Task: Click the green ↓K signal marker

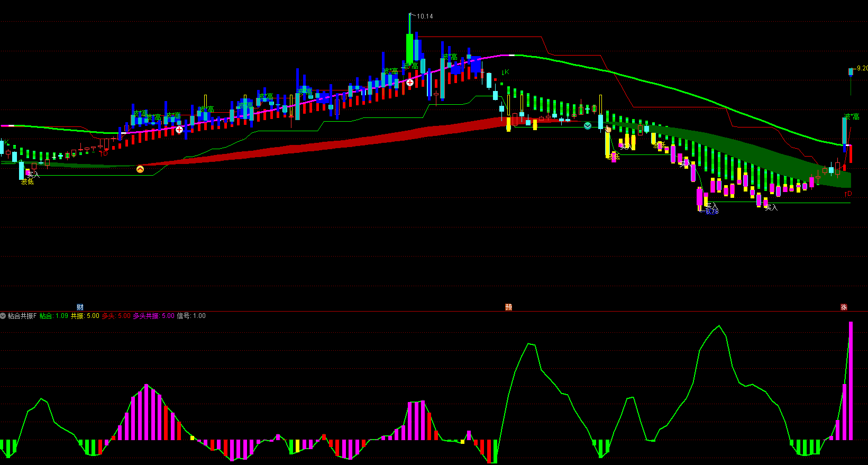Action: click(505, 72)
